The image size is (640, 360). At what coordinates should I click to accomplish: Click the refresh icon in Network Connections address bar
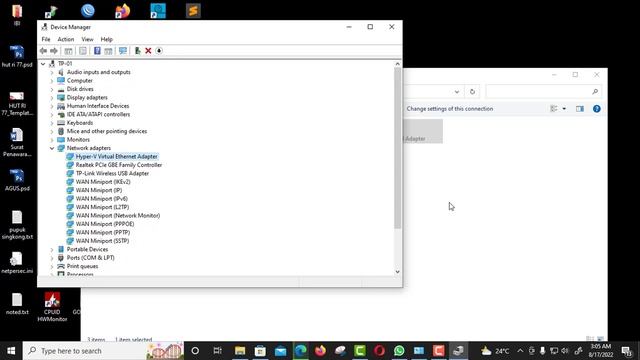[472, 91]
